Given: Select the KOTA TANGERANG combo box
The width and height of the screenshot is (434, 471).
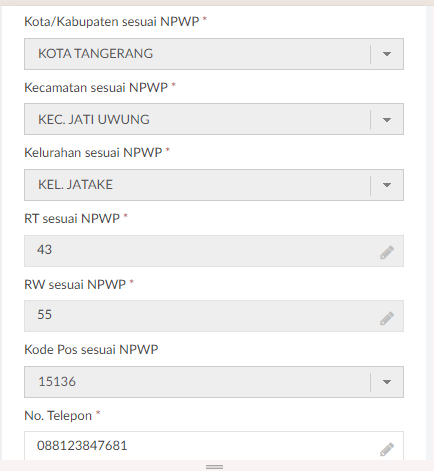Looking at the screenshot, I should (x=214, y=54).
